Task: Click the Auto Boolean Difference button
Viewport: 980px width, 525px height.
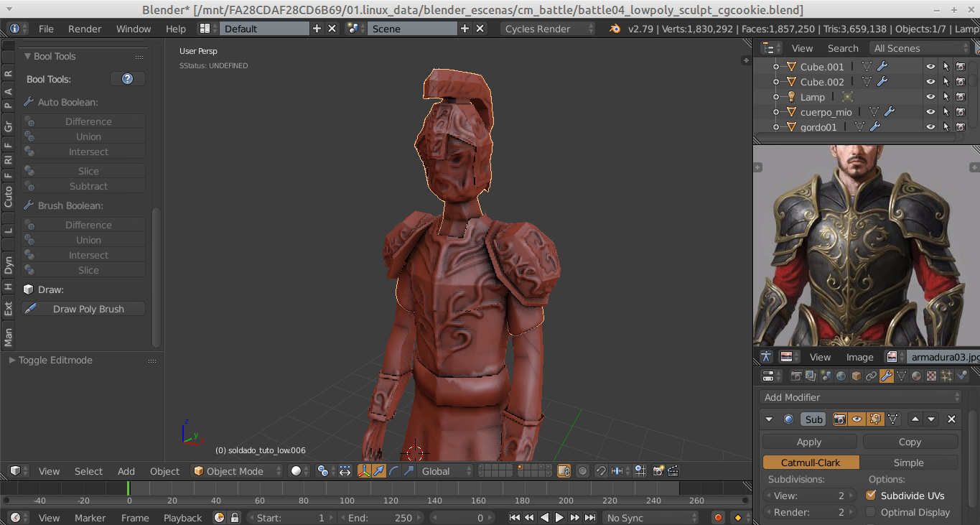Action: (x=83, y=121)
